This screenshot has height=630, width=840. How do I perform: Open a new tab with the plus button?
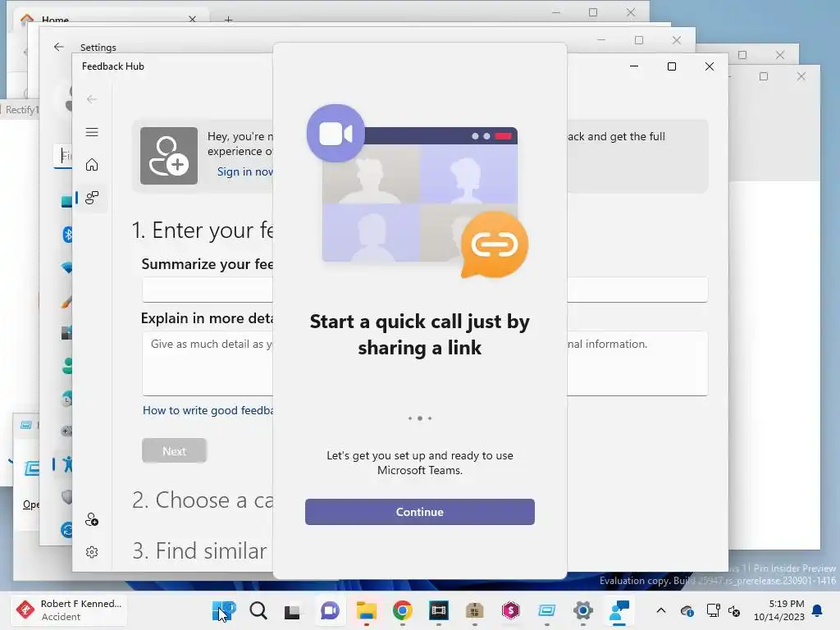[x=228, y=20]
